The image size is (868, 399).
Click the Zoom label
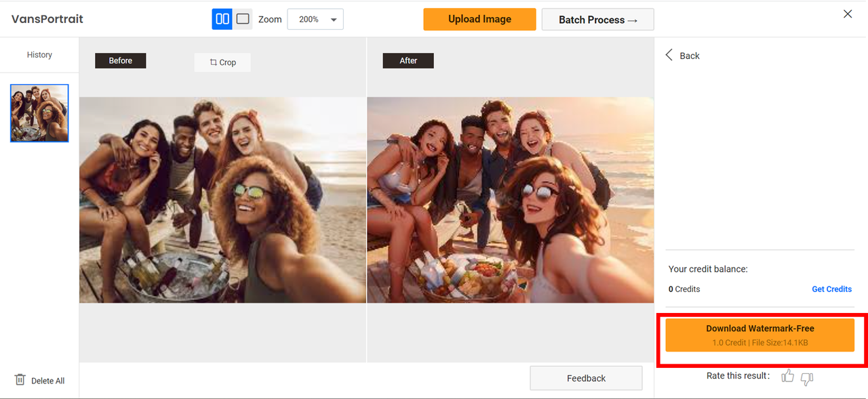pos(270,20)
